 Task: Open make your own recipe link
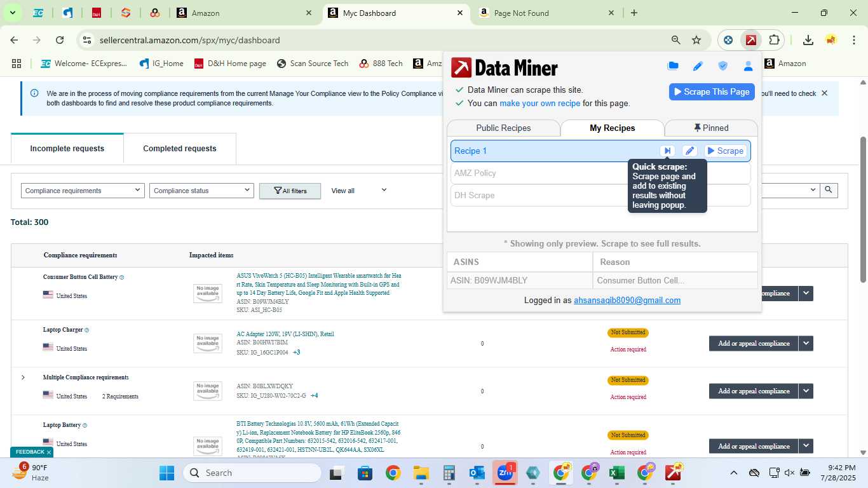pyautogui.click(x=540, y=103)
